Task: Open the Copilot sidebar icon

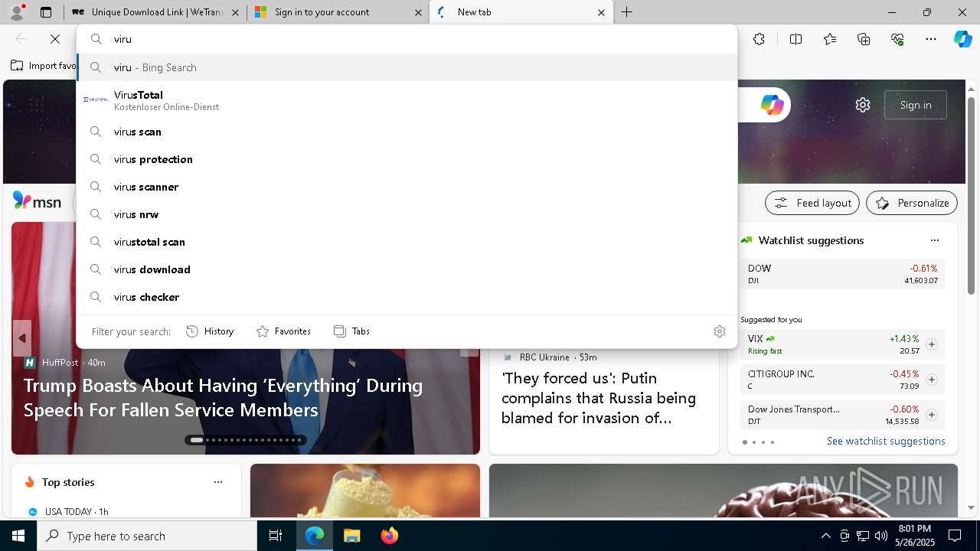Action: point(962,39)
